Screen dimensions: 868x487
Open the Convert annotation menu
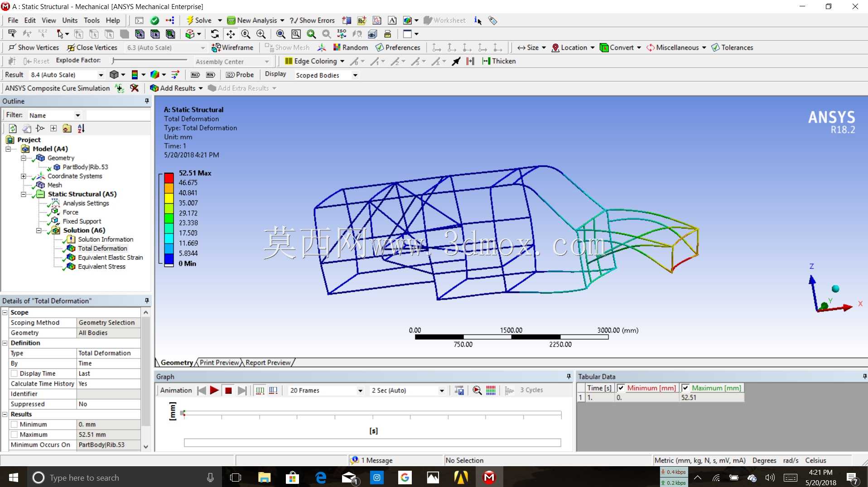pyautogui.click(x=620, y=48)
